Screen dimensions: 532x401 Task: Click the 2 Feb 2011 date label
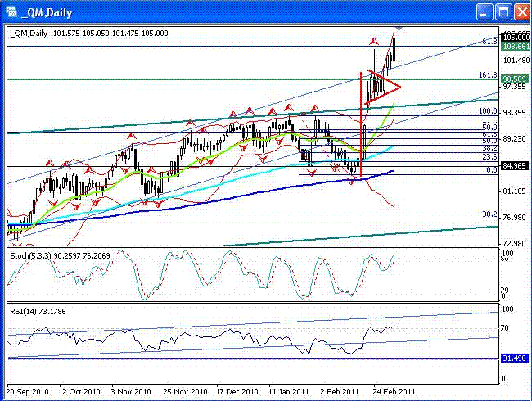pos(340,391)
